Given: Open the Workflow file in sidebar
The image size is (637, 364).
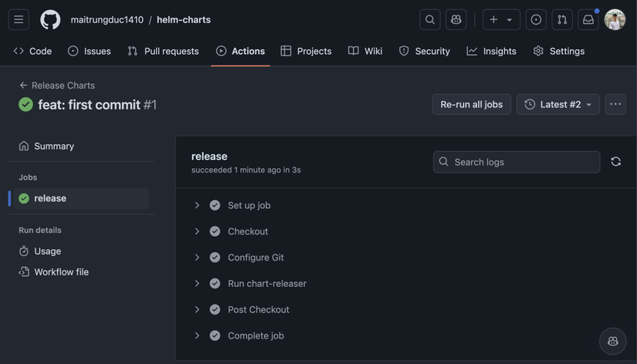Looking at the screenshot, I should [61, 271].
